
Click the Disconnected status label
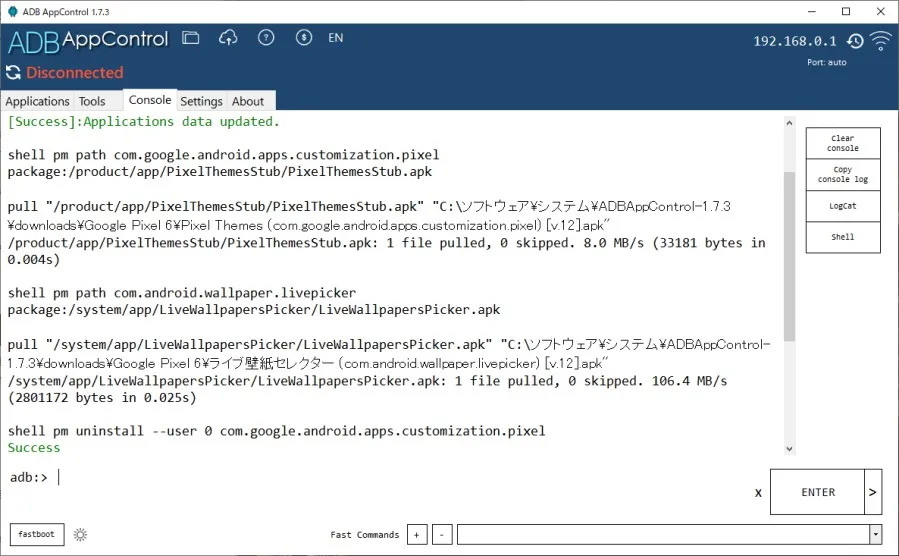[x=75, y=72]
